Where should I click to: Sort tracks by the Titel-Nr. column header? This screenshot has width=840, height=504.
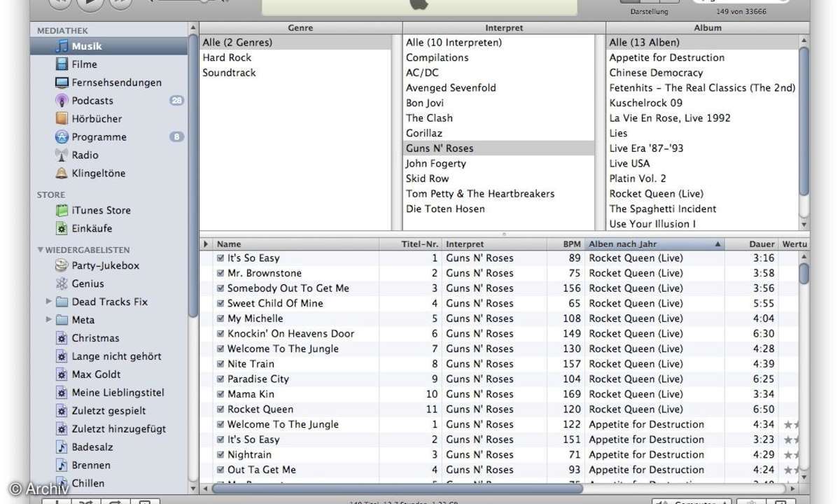coord(411,244)
